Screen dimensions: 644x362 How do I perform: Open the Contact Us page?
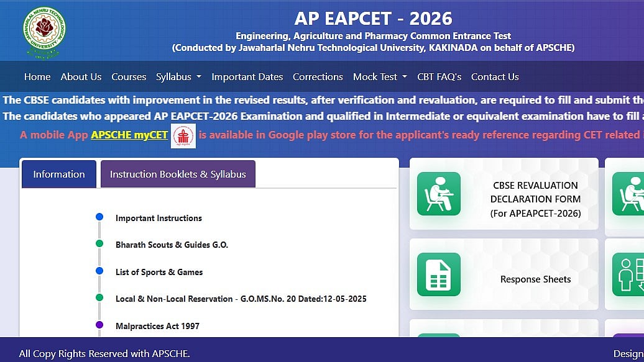(495, 77)
